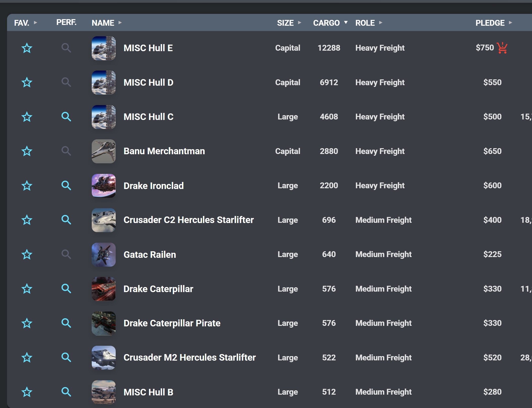Favorite the MISC Hull B star

(x=27, y=392)
